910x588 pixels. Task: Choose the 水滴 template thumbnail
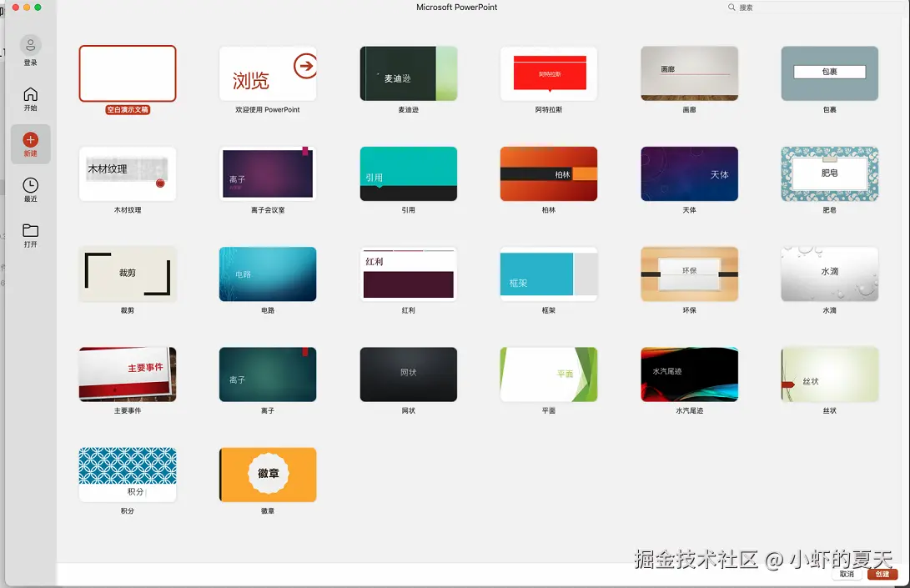[x=830, y=274]
